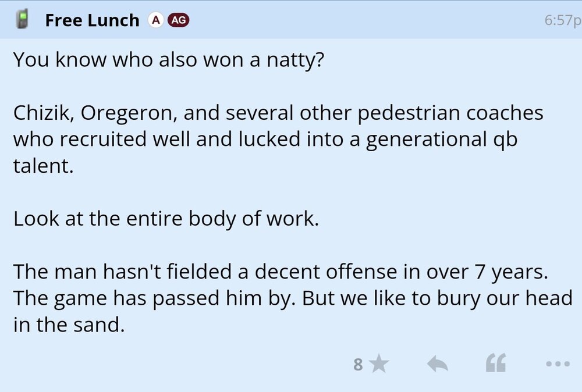Click the maroon AG badge in post header
The image size is (582, 392).
pos(178,20)
